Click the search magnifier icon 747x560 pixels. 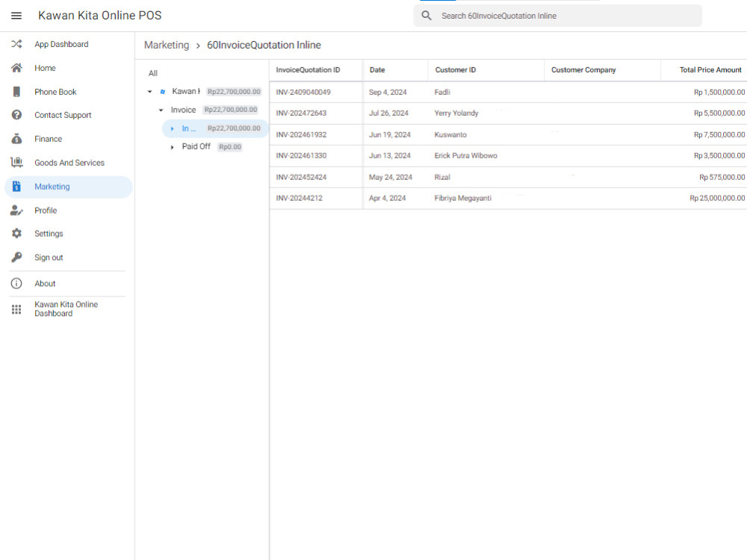(426, 15)
